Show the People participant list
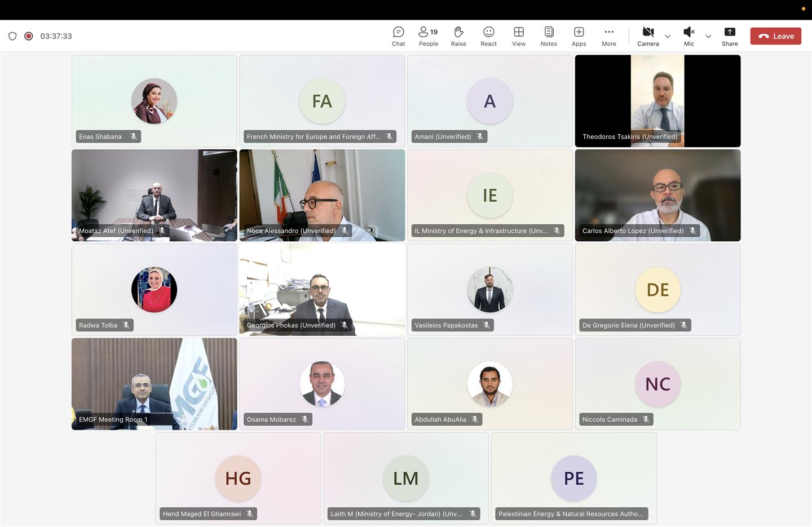This screenshot has width=812, height=527. click(x=428, y=36)
